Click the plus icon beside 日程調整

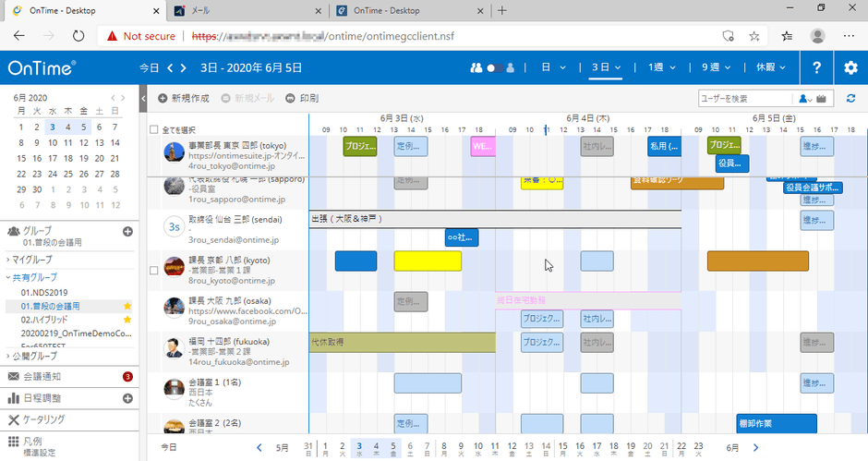[x=127, y=398]
